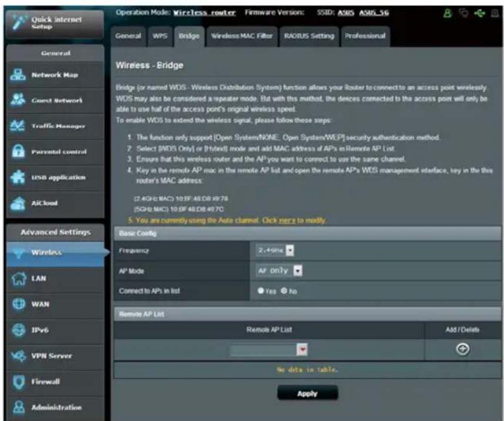
Task: Click the WAN globe icon
Action: click(19, 304)
